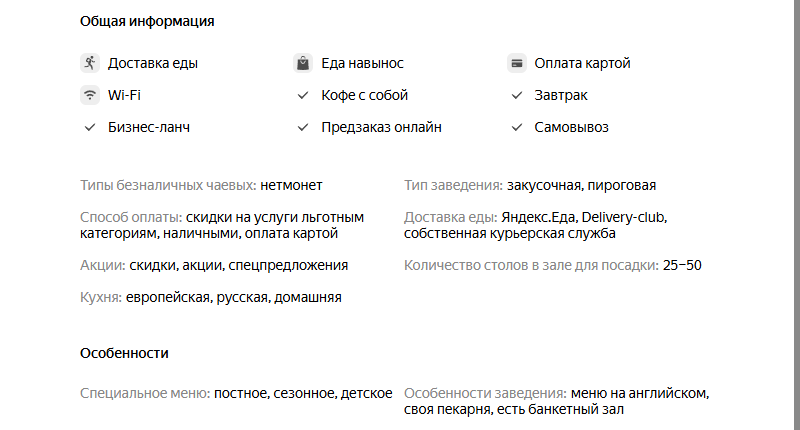Click европейская, русская, домашняя cuisine text

coord(234,297)
